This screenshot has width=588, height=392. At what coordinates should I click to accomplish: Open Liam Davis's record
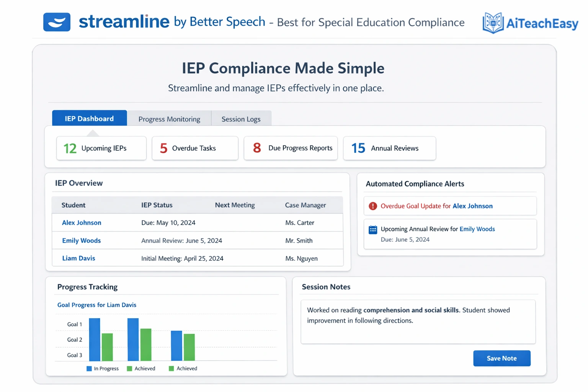coord(78,258)
